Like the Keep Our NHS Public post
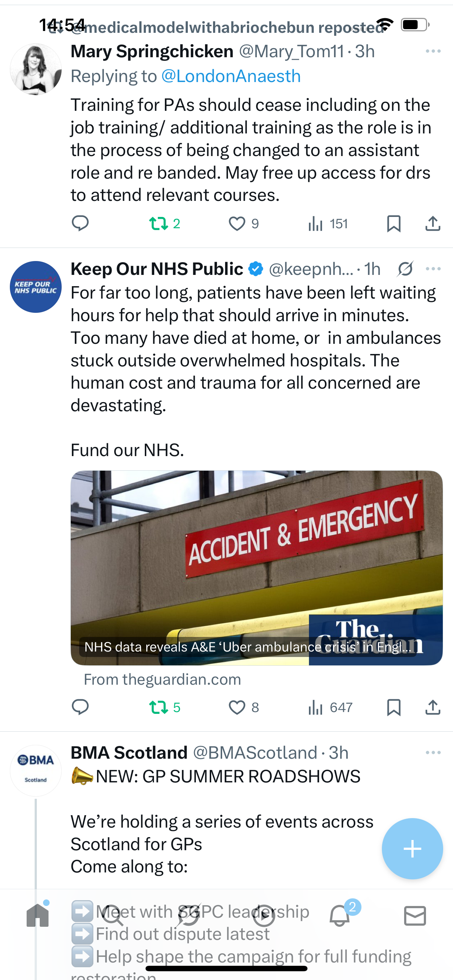The image size is (453, 980). 237,707
